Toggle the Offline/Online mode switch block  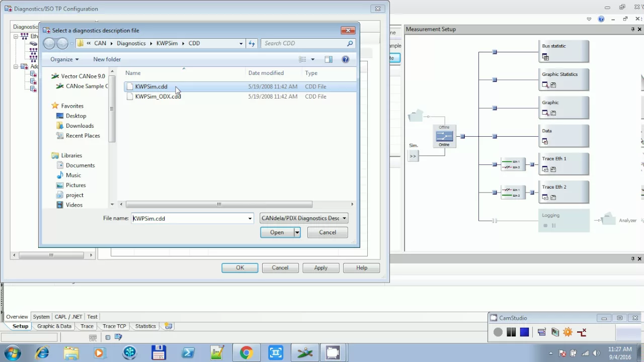pos(444,136)
